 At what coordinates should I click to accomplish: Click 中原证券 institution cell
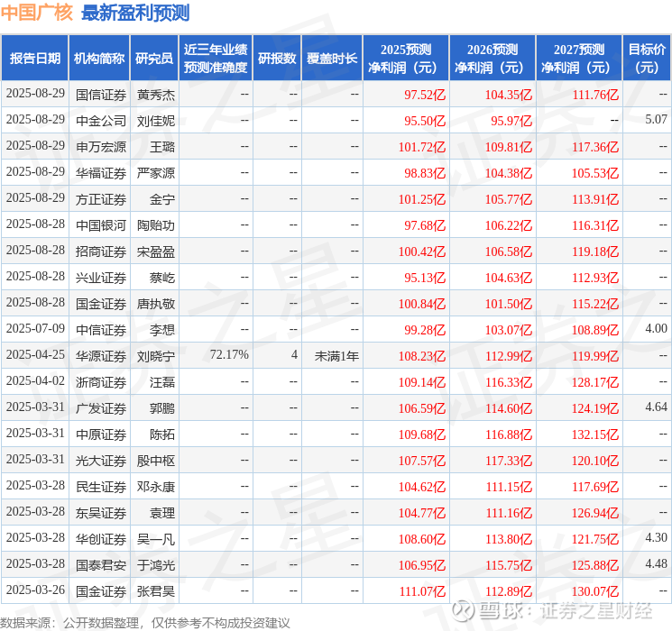101,434
